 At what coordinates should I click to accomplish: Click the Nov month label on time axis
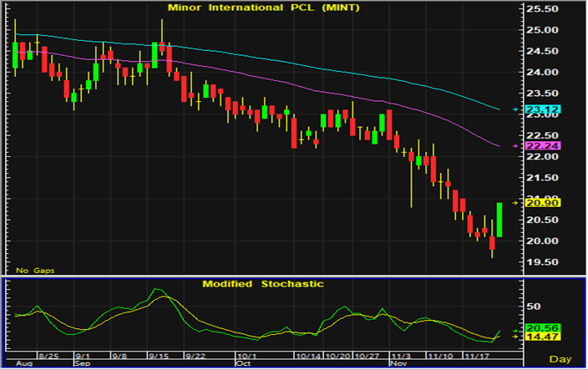point(398,364)
